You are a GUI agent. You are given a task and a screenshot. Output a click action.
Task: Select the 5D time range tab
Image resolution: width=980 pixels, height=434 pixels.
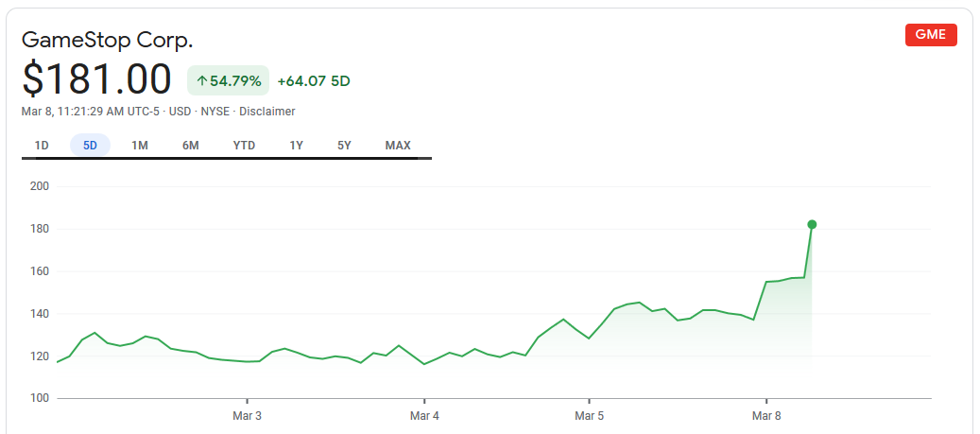coord(90,146)
